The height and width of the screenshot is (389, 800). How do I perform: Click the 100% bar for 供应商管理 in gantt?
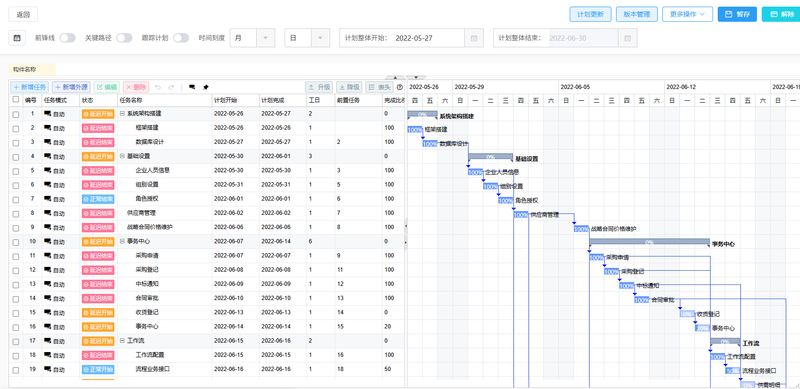coord(520,215)
